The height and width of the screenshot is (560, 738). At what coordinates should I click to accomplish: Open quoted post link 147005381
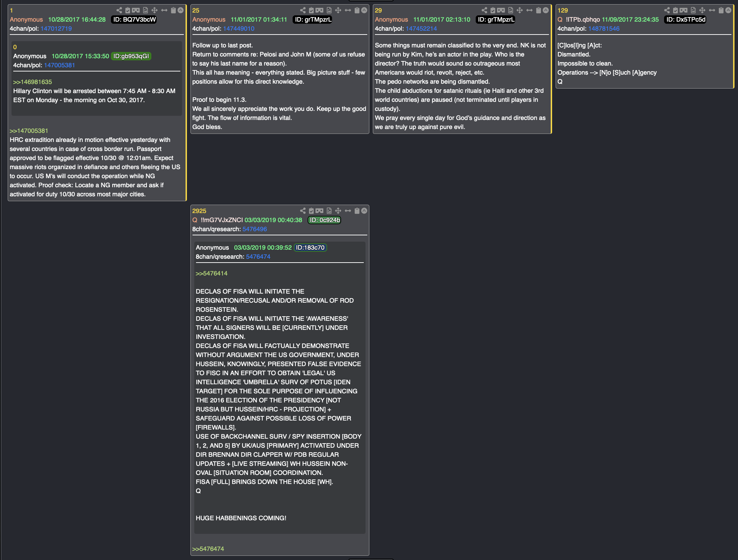point(60,65)
